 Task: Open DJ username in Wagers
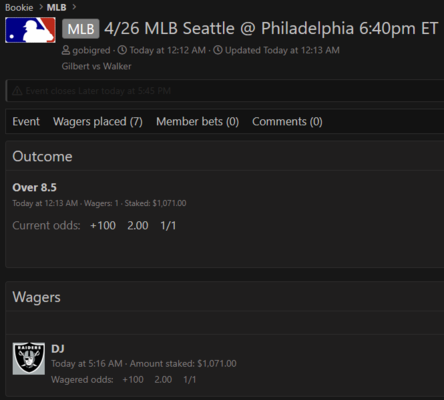[58, 349]
